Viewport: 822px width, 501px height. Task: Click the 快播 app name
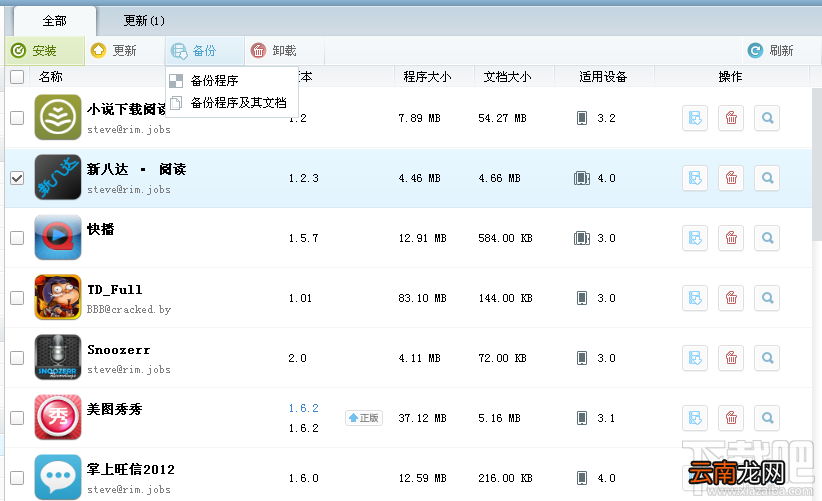[101, 230]
